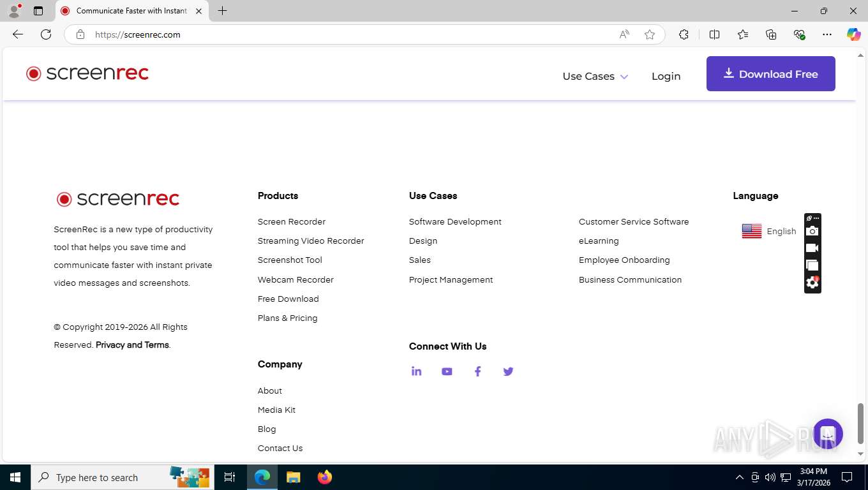This screenshot has height=490, width=868.
Task: Open eLearning link
Action: coord(599,241)
